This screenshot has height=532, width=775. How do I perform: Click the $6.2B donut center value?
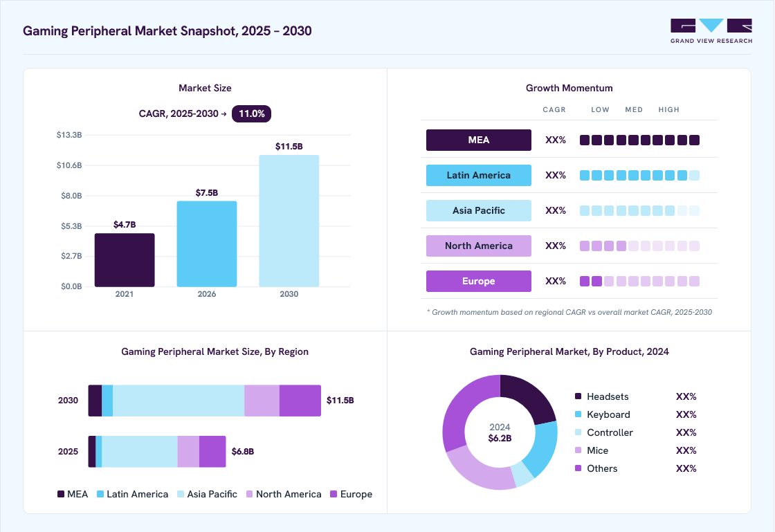pos(500,438)
